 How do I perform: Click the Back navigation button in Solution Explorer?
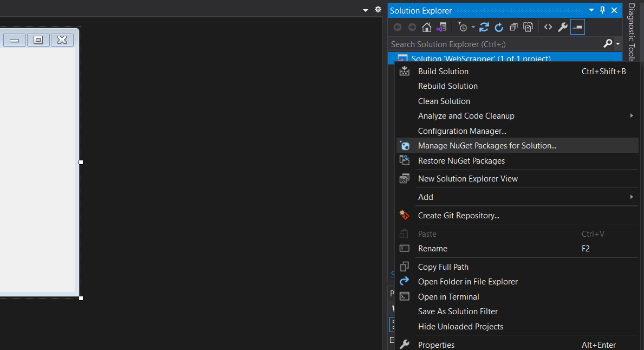click(x=398, y=27)
